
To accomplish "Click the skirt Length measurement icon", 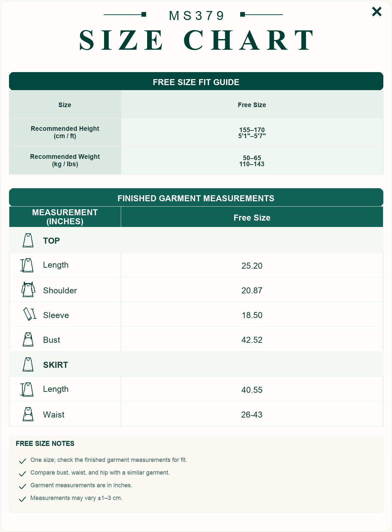I will click(x=27, y=389).
